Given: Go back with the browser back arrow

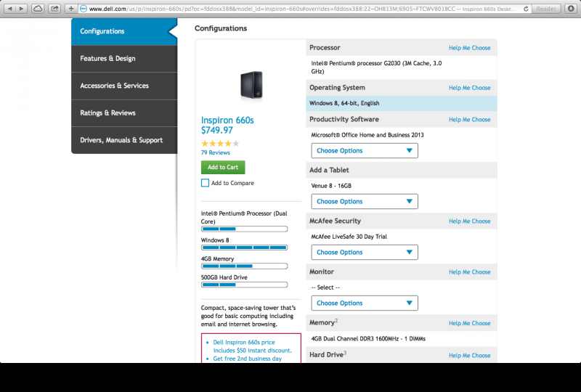Looking at the screenshot, I should click(x=10, y=8).
